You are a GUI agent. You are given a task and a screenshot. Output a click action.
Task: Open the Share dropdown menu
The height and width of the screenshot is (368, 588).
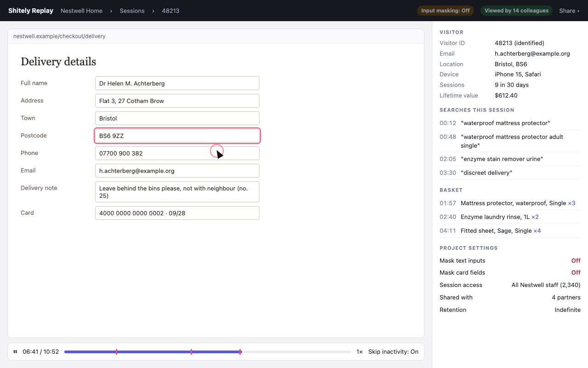(569, 11)
